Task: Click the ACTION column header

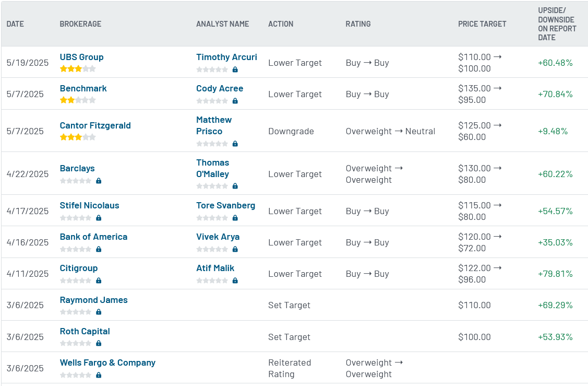Action: (x=281, y=24)
